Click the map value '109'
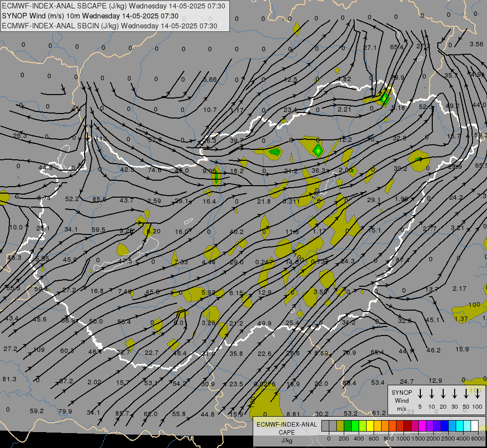487x448 pixels. (39, 350)
